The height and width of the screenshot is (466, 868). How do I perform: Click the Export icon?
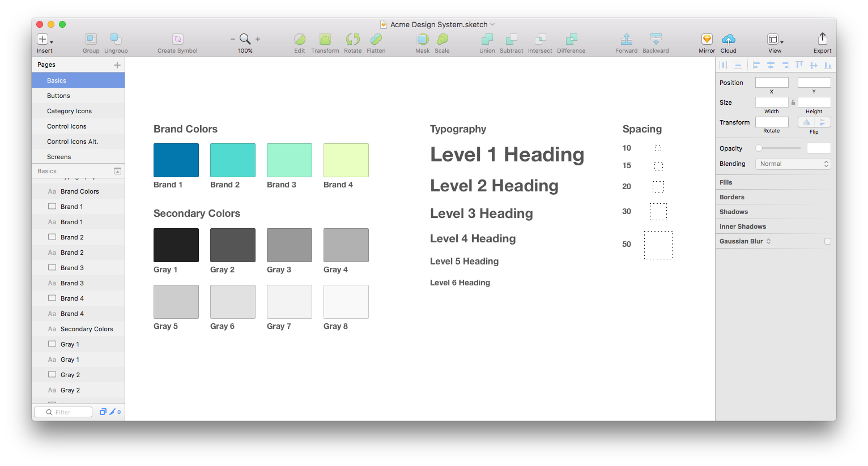[822, 39]
